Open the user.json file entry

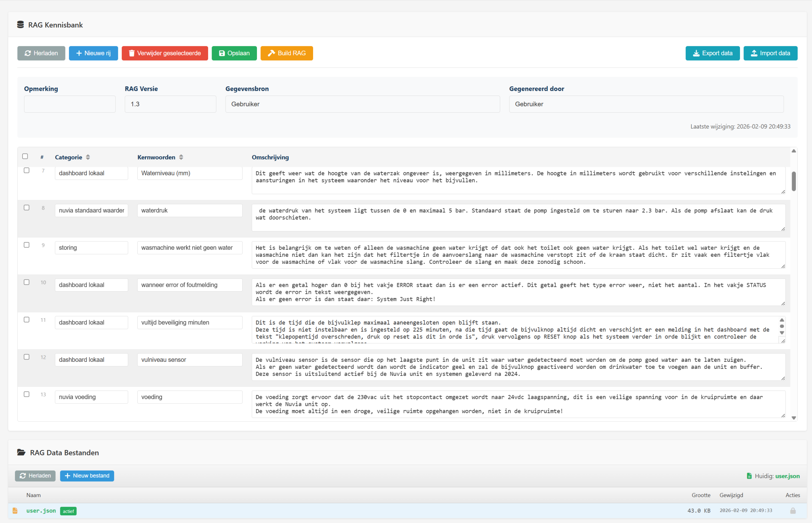tap(41, 510)
